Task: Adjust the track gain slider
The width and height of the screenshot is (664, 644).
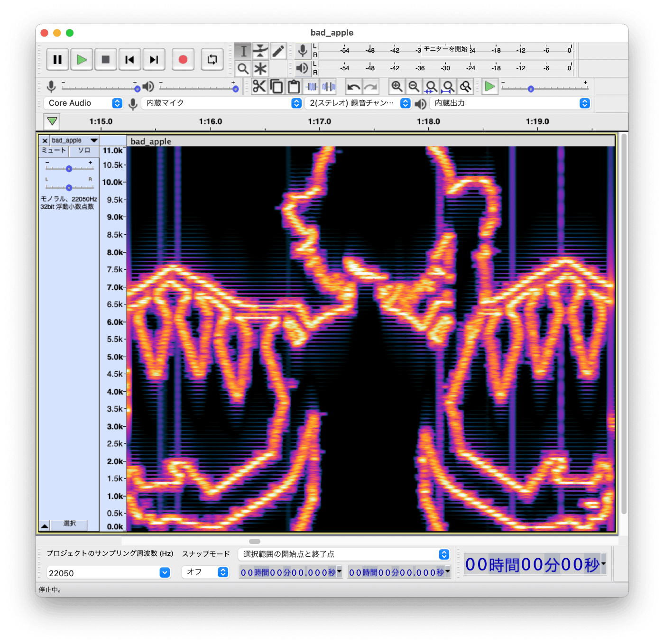Action: (69, 168)
